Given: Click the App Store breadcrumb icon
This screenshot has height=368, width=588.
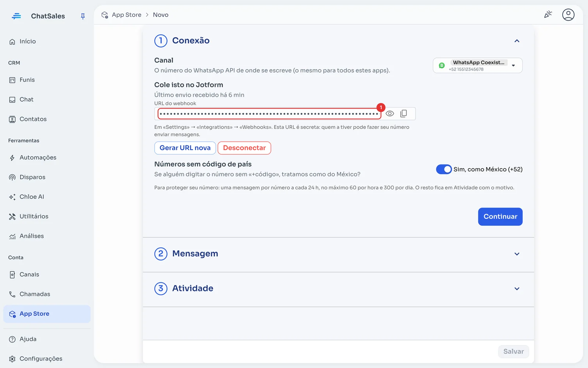Looking at the screenshot, I should click(105, 15).
